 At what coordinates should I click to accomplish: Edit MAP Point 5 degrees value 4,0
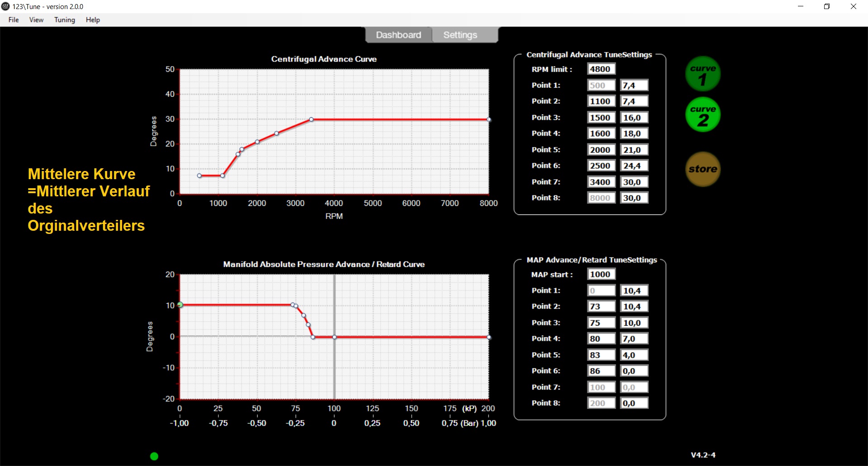(634, 355)
